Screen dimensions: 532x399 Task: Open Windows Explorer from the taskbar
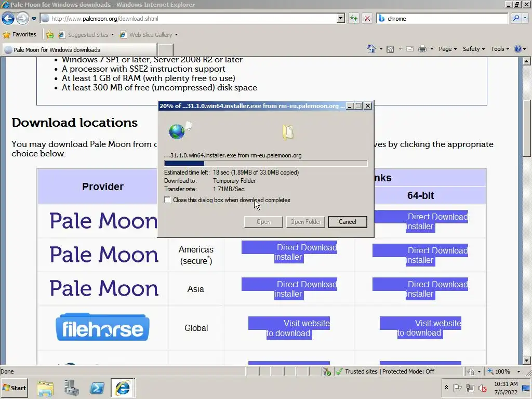45,388
